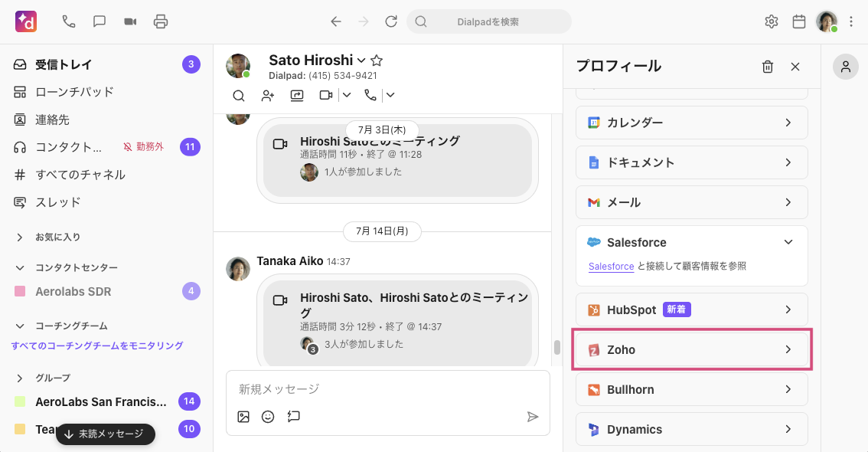Expand the カレンダー row
The image size is (868, 452).
(692, 123)
